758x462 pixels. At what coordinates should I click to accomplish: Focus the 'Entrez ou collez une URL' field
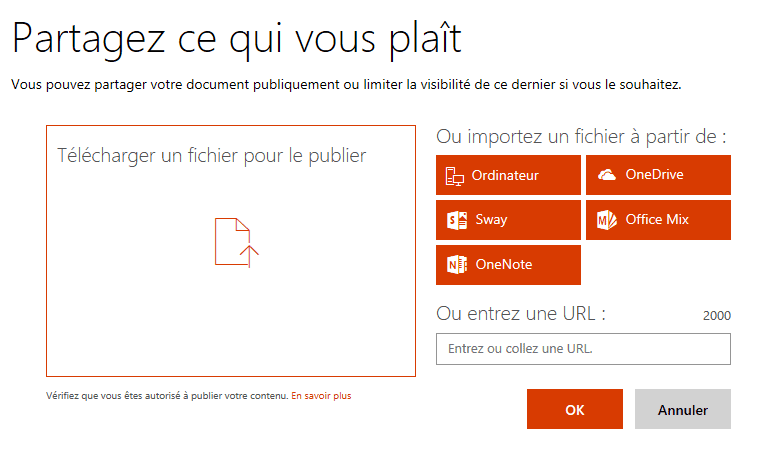pyautogui.click(x=583, y=349)
